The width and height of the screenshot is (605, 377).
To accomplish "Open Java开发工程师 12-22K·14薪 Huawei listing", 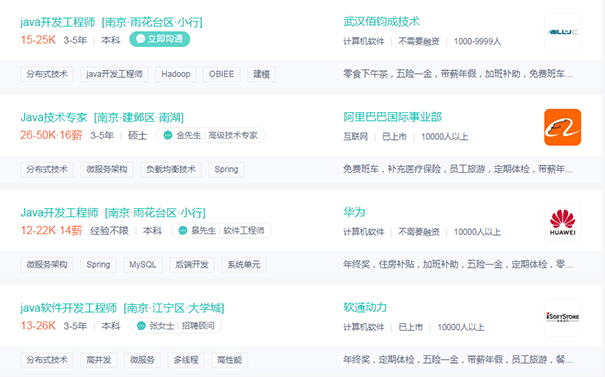I will click(113, 213).
